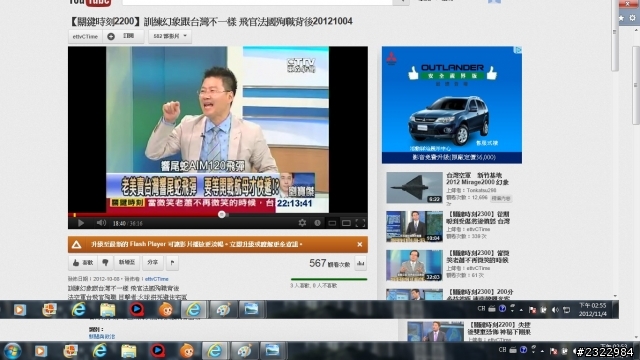Click the warning triangle icon in Flash bar
The width and height of the screenshot is (640, 360).
pos(76,244)
